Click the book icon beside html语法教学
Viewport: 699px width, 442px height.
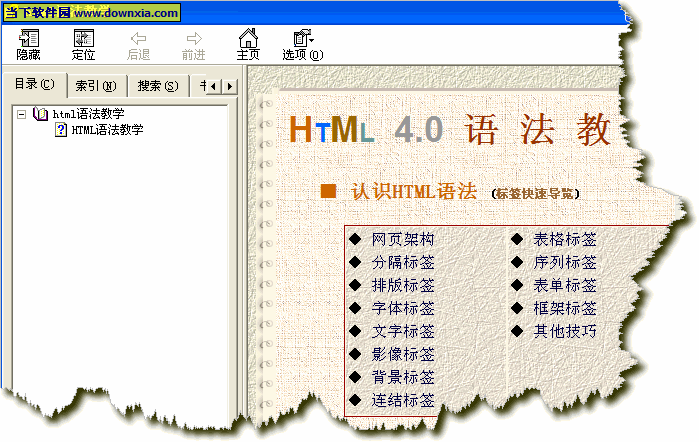pos(41,114)
